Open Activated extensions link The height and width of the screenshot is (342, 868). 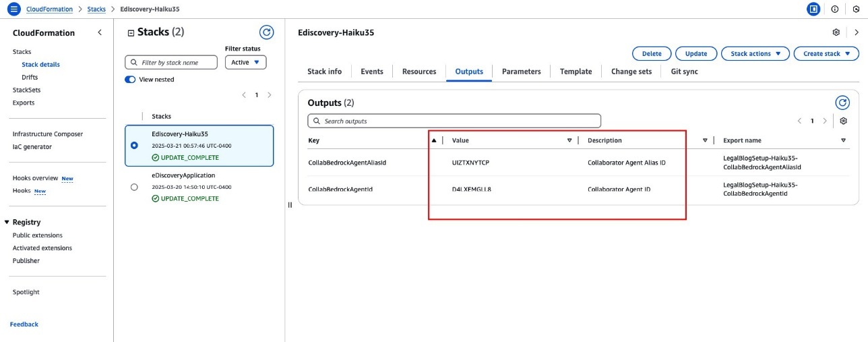pos(42,248)
